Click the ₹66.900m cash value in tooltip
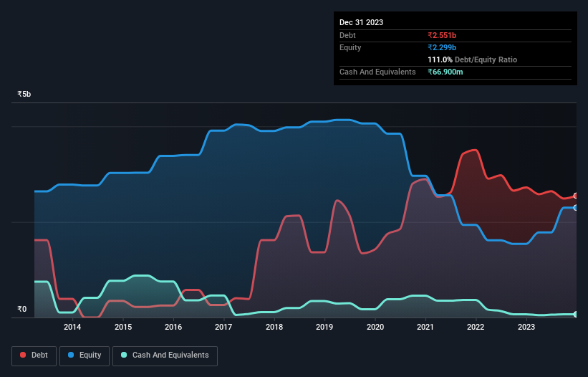Screen dimensions: 588x377 pyautogui.click(x=445, y=72)
